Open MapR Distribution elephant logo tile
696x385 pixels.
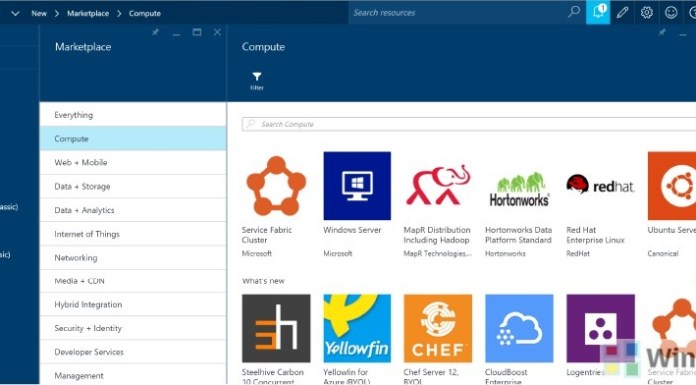[438, 186]
